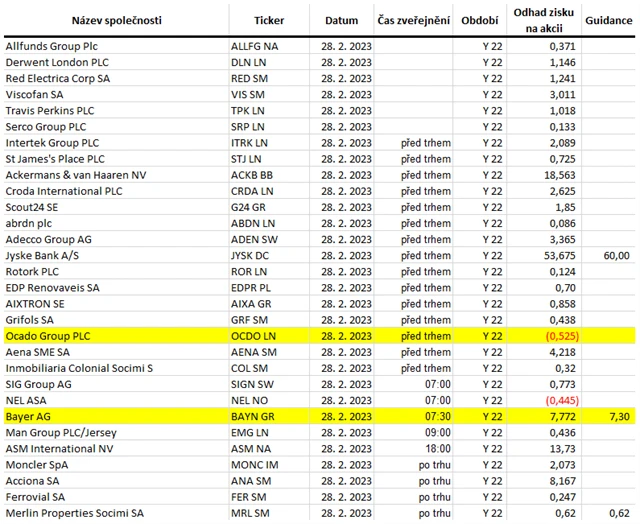Select estimate value '53,675'
The image size is (640, 524).
tap(560, 256)
